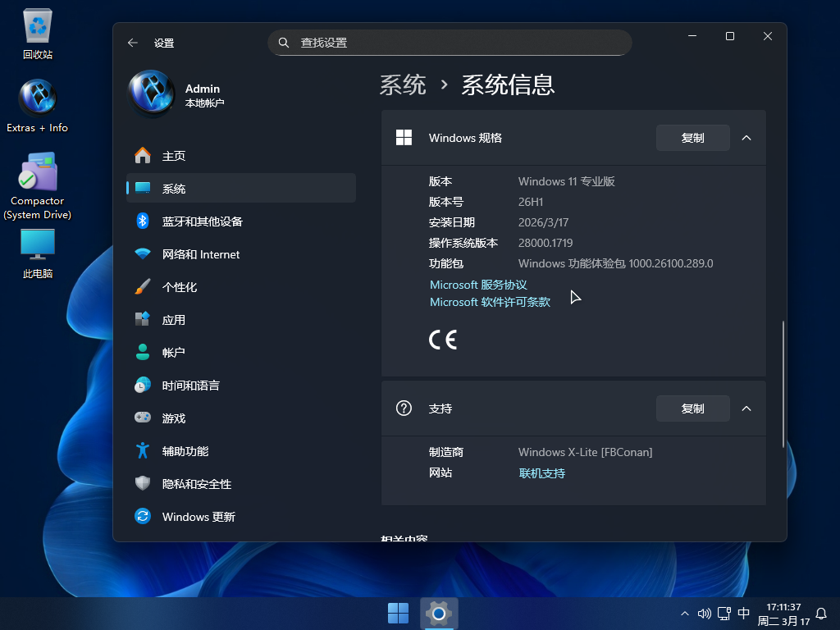Expand hidden icons in system tray
840x630 pixels.
pyautogui.click(x=684, y=613)
